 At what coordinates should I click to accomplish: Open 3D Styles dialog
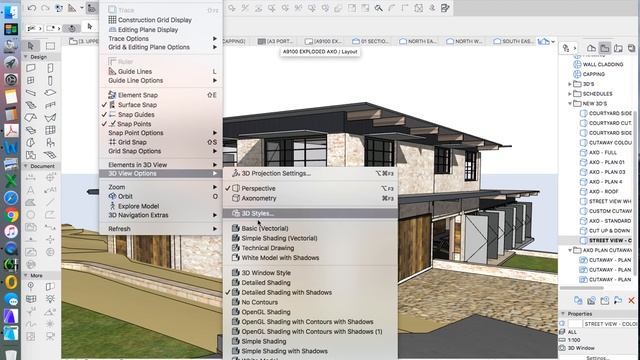[x=310, y=213]
